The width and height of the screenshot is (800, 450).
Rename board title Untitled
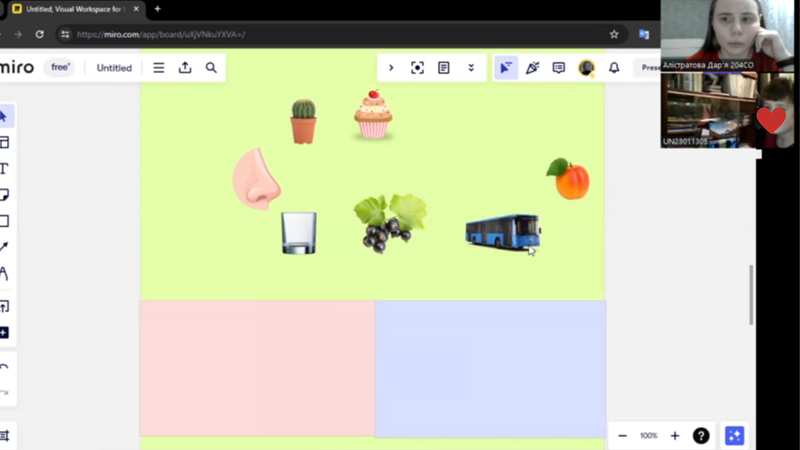point(114,68)
